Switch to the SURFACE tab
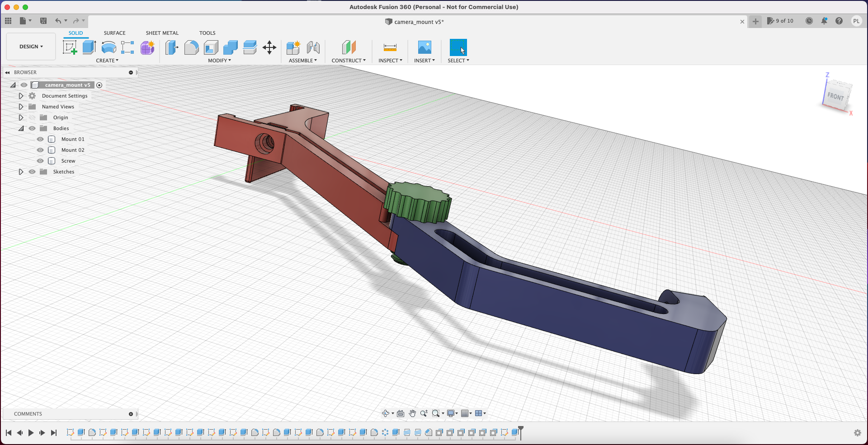 coord(115,33)
